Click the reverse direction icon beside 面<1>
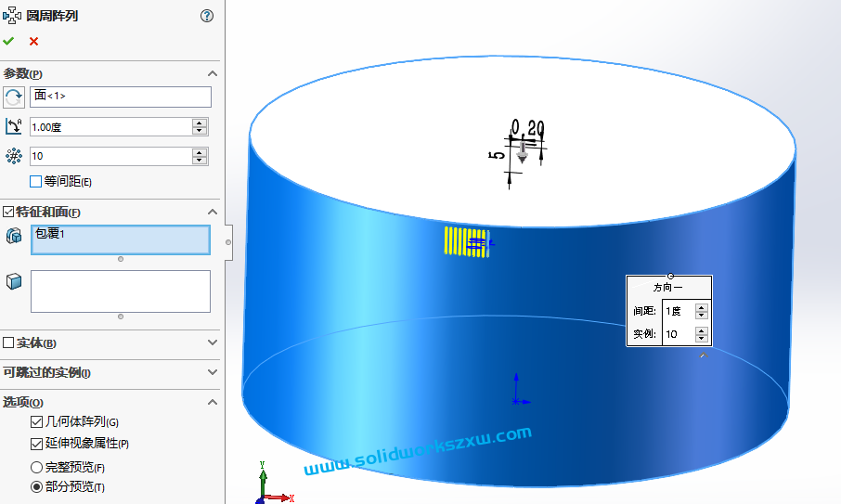Screen dimensions: 841x504 tap(14, 97)
